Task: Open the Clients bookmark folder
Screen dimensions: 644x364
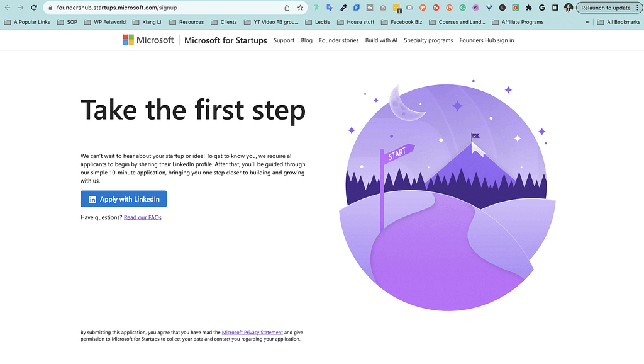Action: (x=224, y=22)
